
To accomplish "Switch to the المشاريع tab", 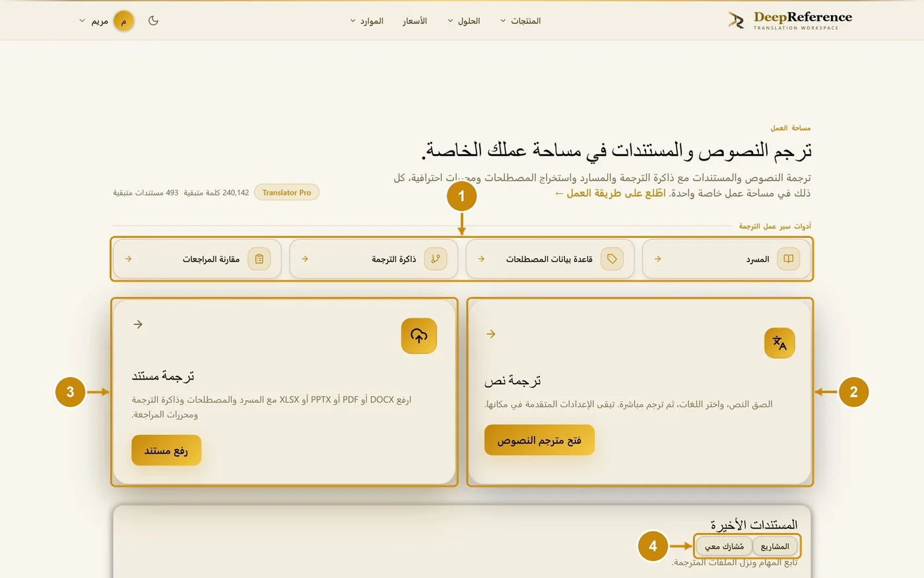I will coord(775,546).
